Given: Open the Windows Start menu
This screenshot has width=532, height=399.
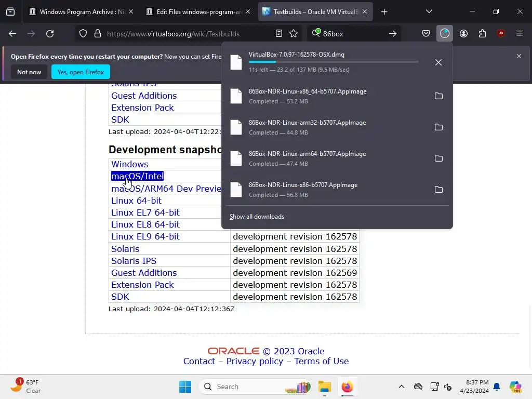Looking at the screenshot, I should 185,387.
